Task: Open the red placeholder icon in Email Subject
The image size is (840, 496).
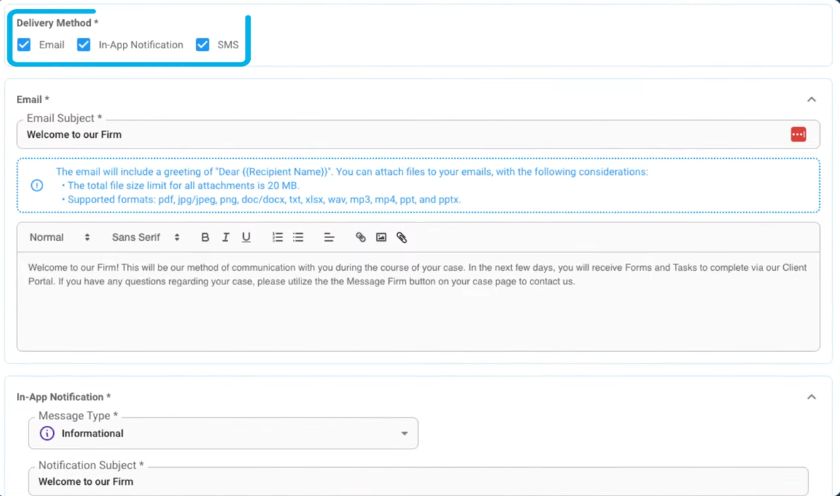Action: tap(798, 134)
